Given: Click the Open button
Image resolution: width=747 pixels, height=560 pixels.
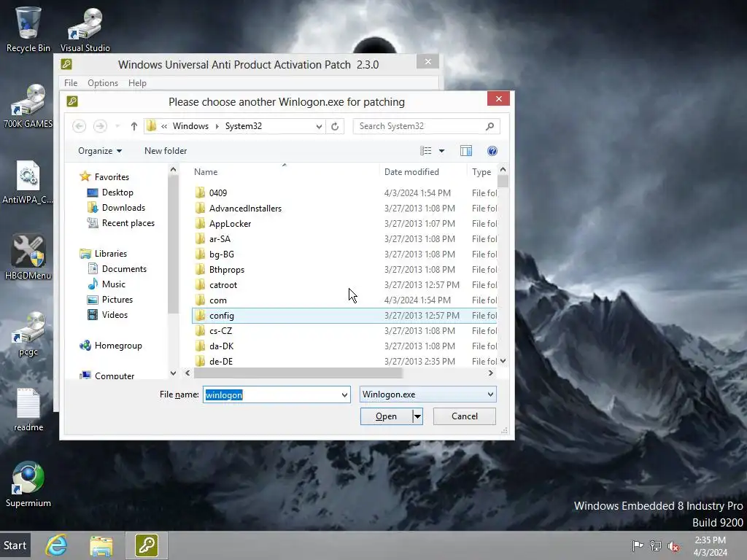Looking at the screenshot, I should 386,416.
